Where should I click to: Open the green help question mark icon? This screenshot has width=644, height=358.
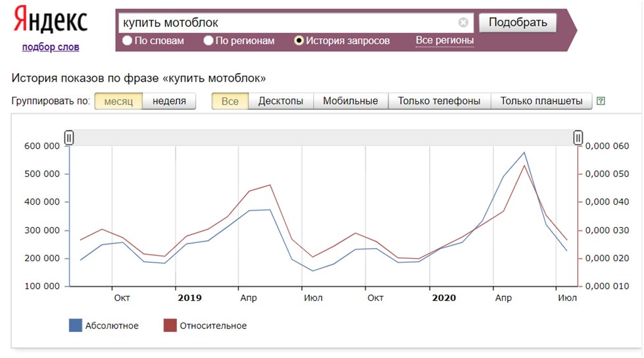click(x=600, y=101)
